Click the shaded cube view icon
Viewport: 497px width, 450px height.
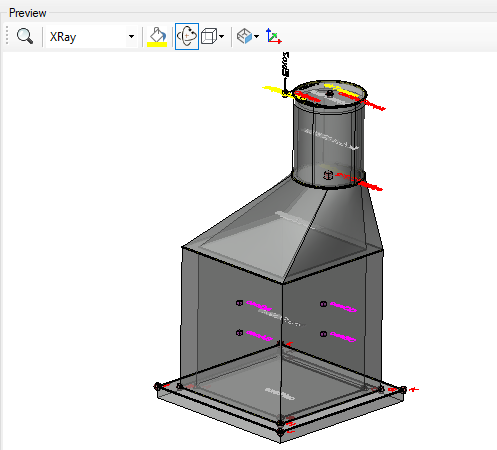point(244,36)
